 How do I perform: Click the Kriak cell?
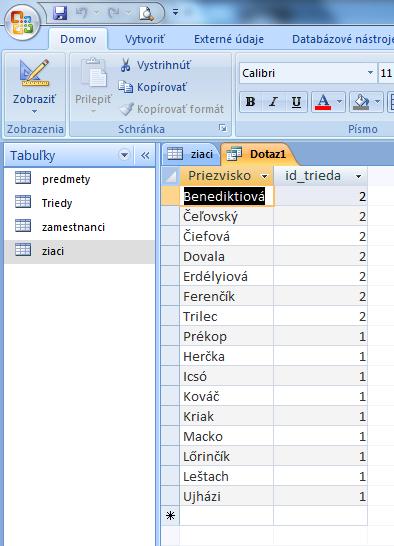227,416
